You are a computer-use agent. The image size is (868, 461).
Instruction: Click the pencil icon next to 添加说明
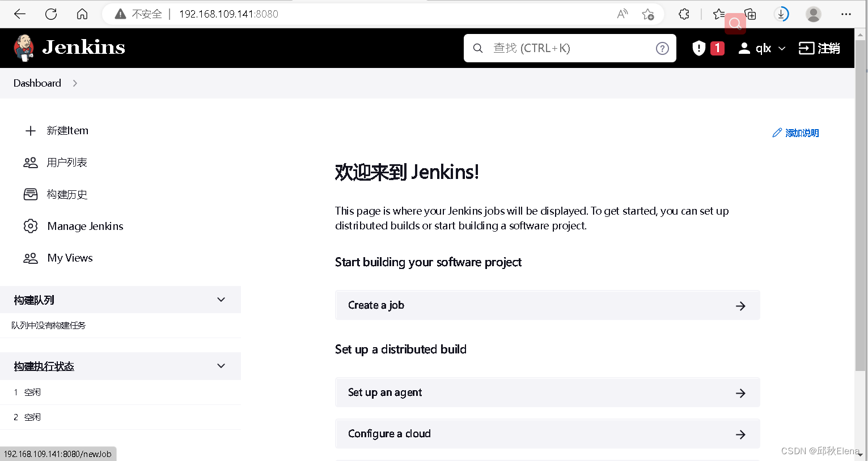777,133
